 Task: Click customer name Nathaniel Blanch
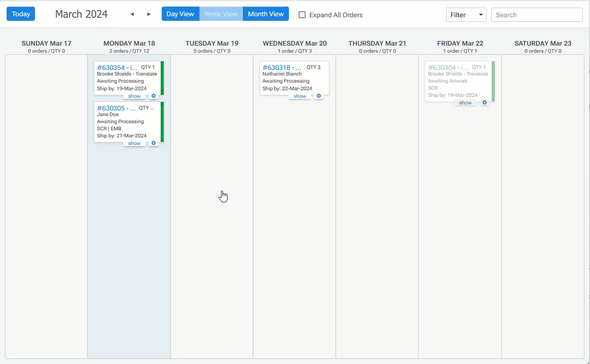pyautogui.click(x=282, y=74)
